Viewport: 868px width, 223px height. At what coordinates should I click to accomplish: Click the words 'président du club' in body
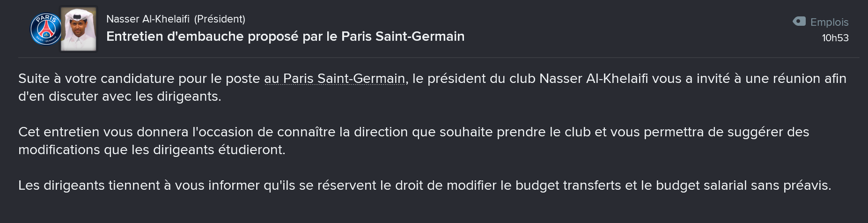click(x=481, y=78)
